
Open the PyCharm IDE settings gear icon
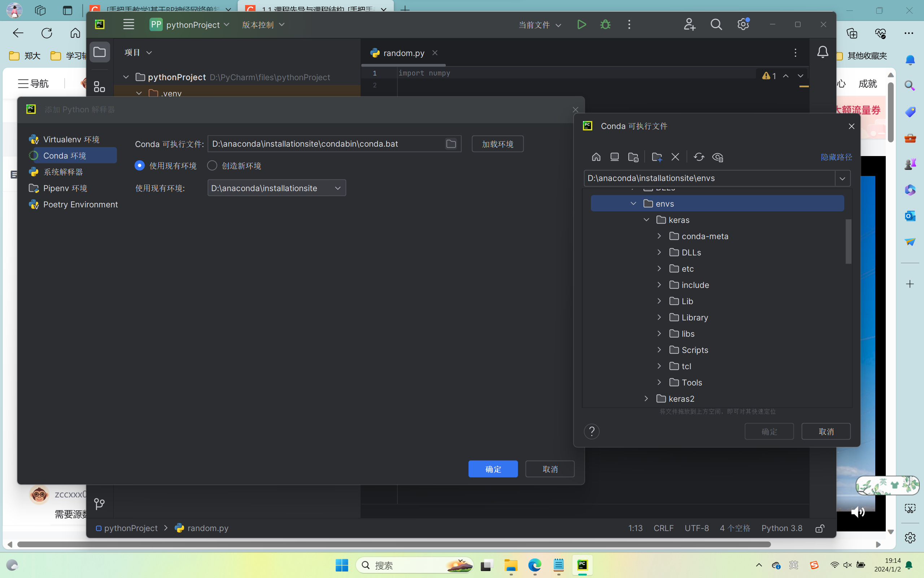click(743, 25)
